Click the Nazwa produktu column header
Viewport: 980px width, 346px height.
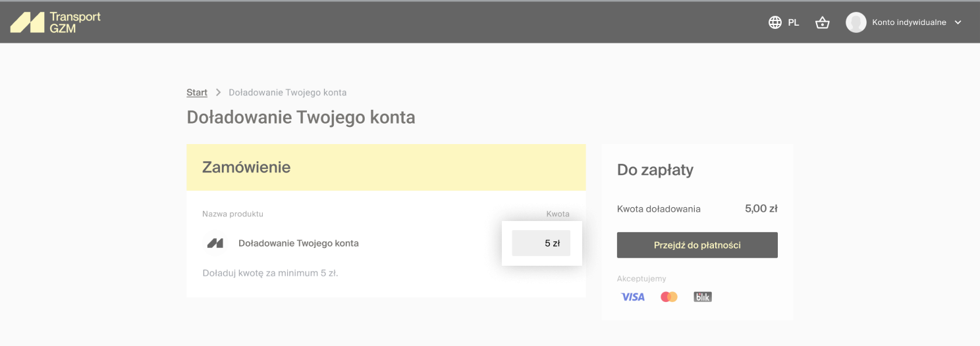232,214
